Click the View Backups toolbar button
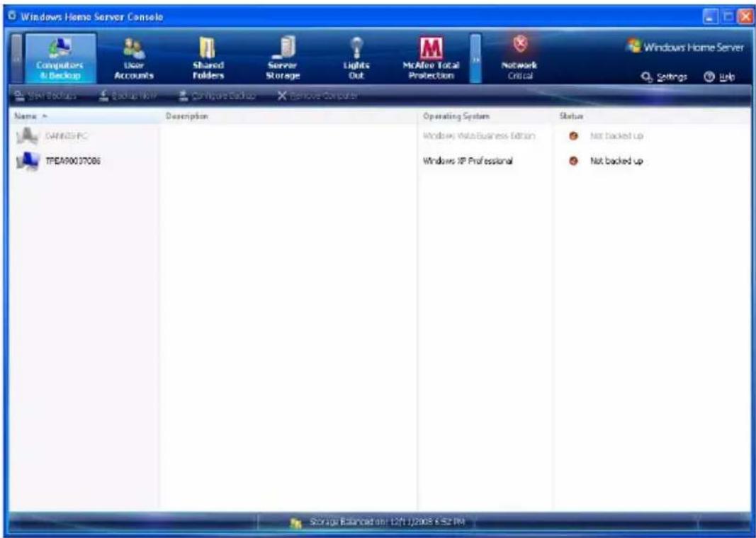This screenshot has width=756, height=538. (45, 96)
